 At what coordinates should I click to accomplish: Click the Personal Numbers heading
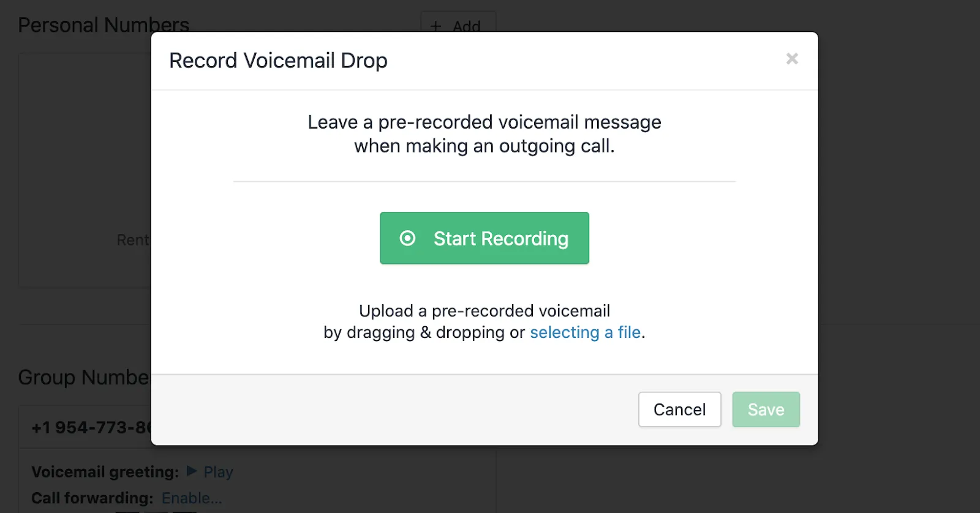click(104, 24)
